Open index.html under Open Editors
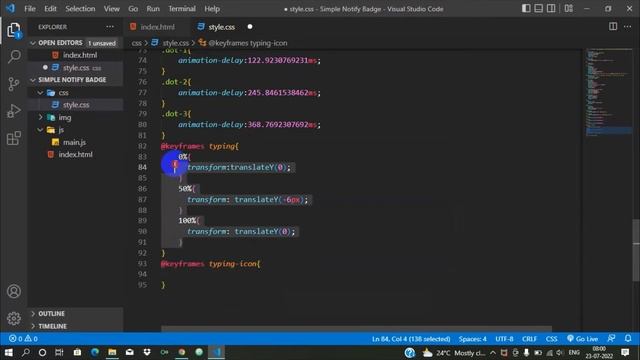 (x=75, y=55)
